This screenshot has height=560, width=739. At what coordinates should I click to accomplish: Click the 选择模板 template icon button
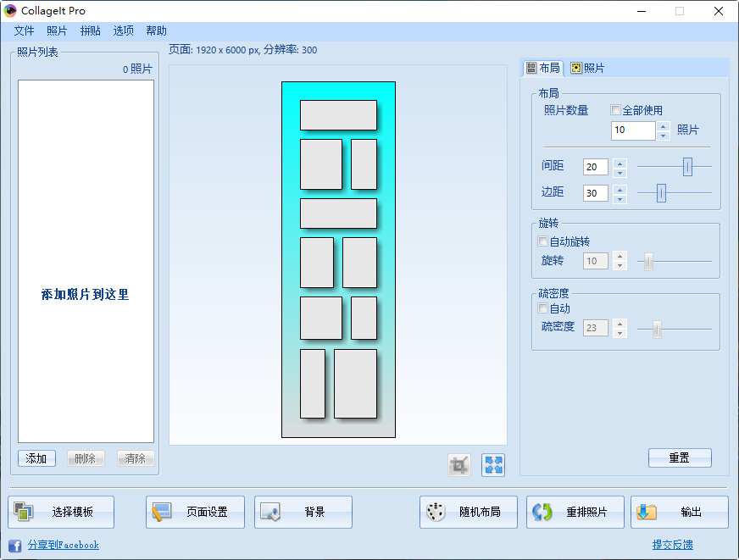click(61, 512)
